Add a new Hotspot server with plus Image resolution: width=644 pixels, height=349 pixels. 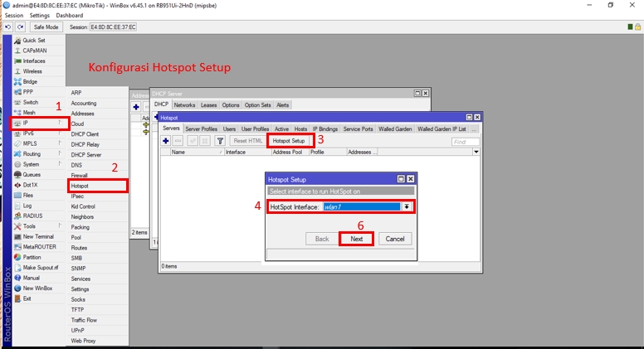[x=165, y=141]
